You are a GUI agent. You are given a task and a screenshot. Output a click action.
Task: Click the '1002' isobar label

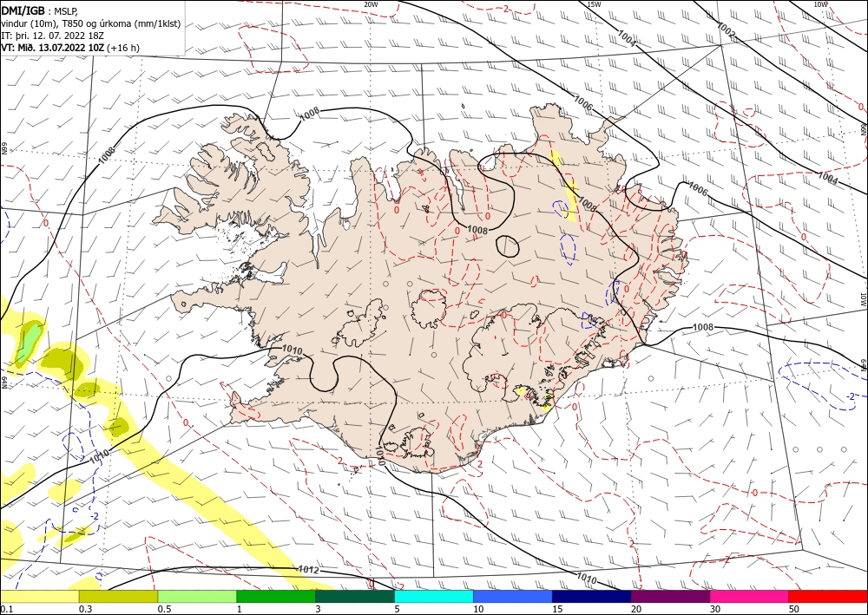pyautogui.click(x=726, y=31)
